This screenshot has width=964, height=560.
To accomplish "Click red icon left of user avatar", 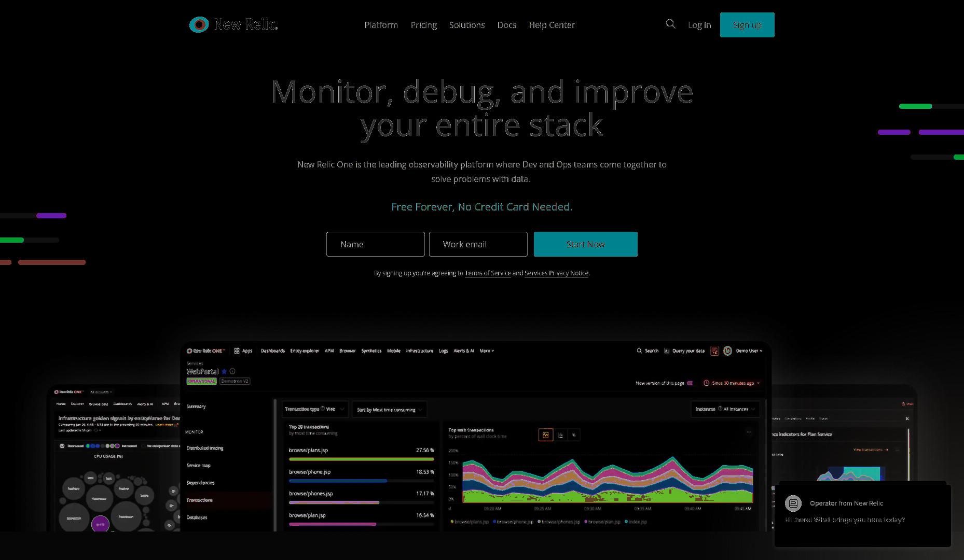I will coord(714,351).
